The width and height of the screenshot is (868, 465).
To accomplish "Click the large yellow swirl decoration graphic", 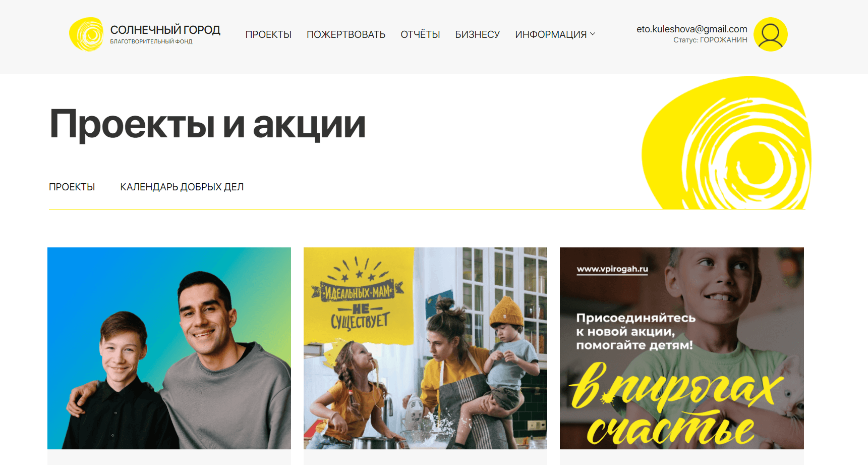I will tap(726, 143).
